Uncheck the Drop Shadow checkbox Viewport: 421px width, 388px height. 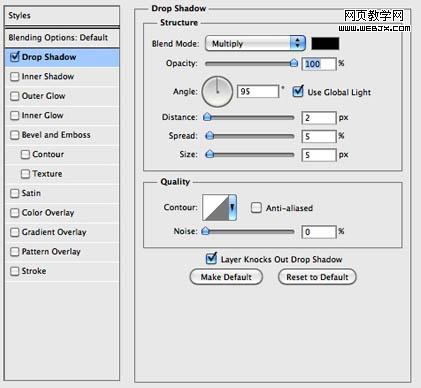15,57
